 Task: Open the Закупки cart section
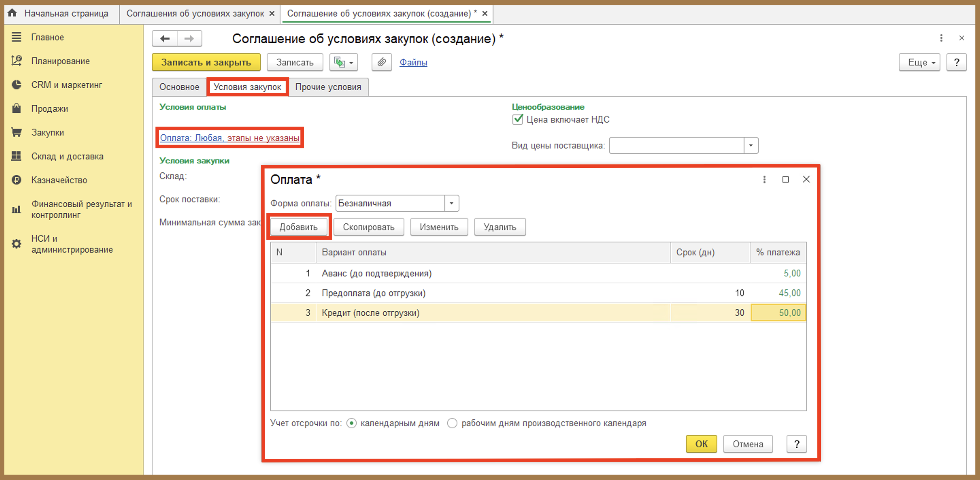48,132
